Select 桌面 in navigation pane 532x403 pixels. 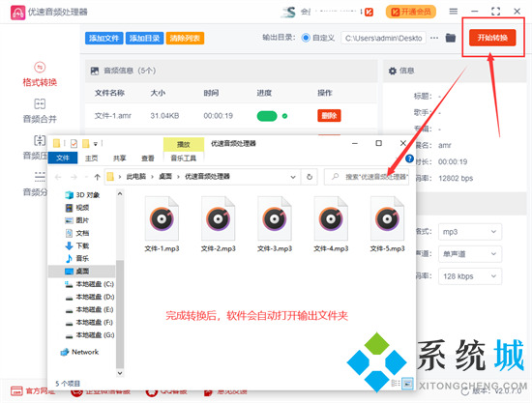click(81, 272)
